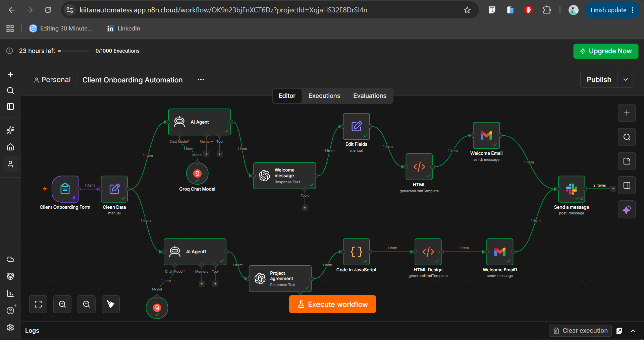Click the Client Onboarding Automation workflow title
The height and width of the screenshot is (340, 644).
click(x=132, y=80)
